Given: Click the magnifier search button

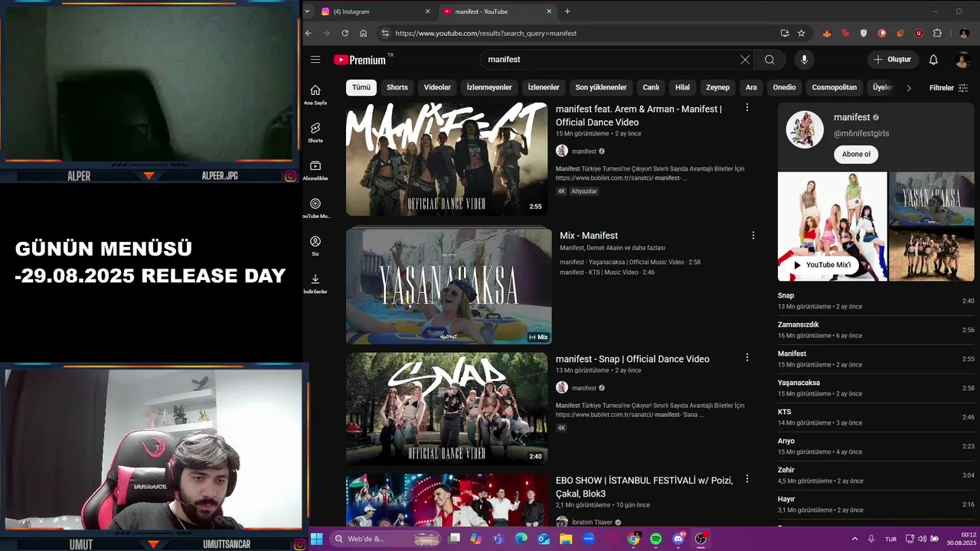Looking at the screenshot, I should [769, 60].
